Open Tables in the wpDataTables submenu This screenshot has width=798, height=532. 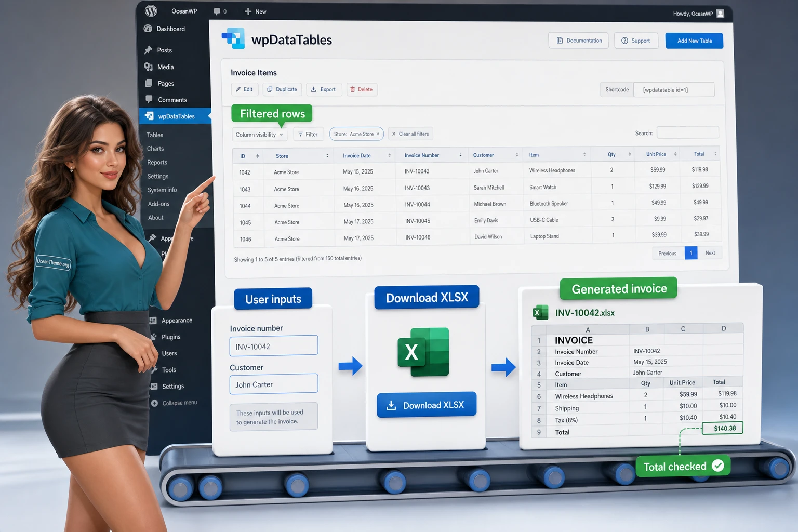155,135
